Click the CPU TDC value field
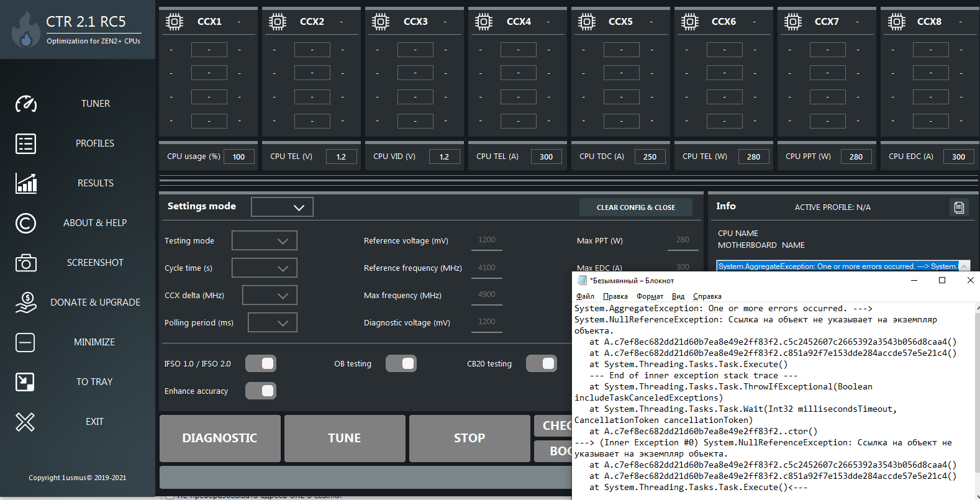This screenshot has width=980, height=500. [650, 157]
